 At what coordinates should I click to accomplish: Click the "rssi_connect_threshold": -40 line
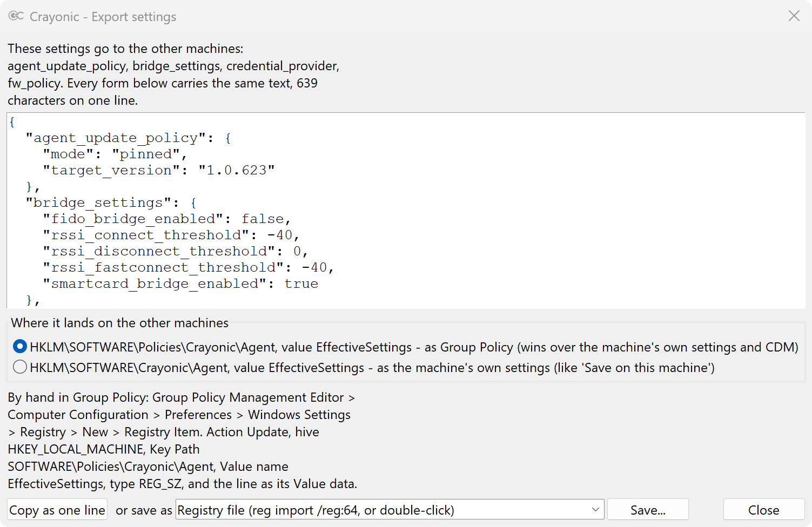171,235
